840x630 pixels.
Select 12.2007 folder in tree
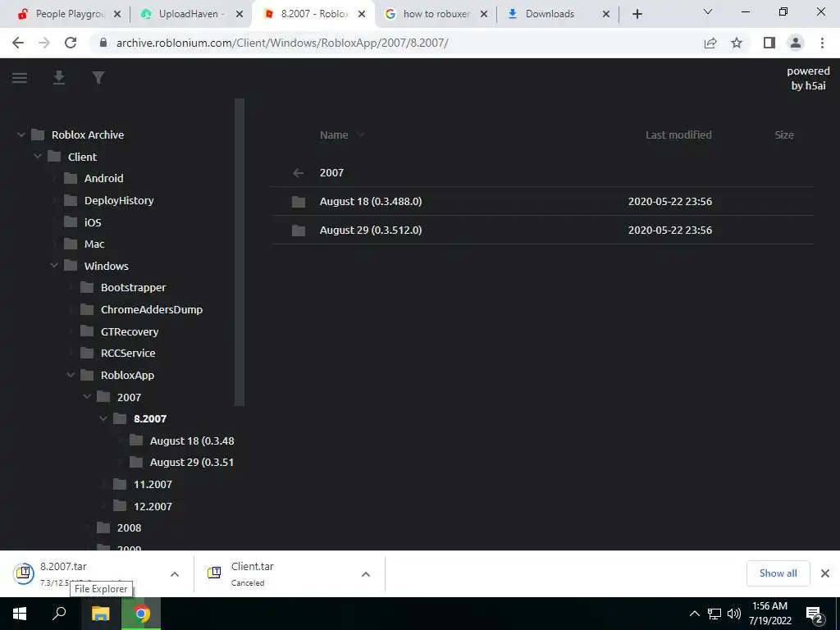(x=153, y=506)
